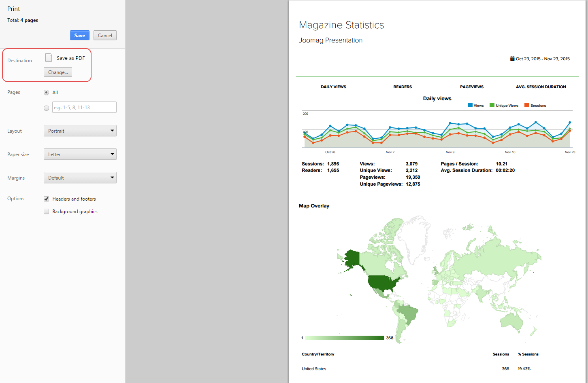Disable the Headers and footers checkbox
The image size is (588, 383).
coord(47,199)
